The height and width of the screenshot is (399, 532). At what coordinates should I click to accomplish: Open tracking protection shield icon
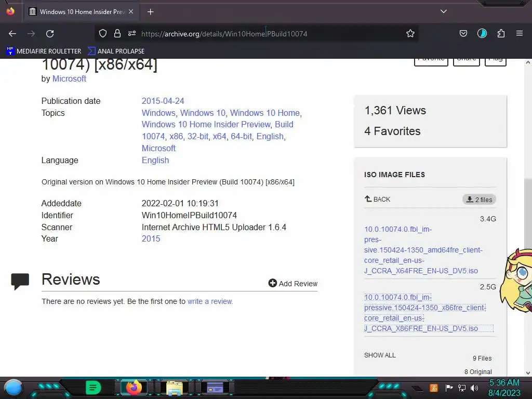coord(103,33)
